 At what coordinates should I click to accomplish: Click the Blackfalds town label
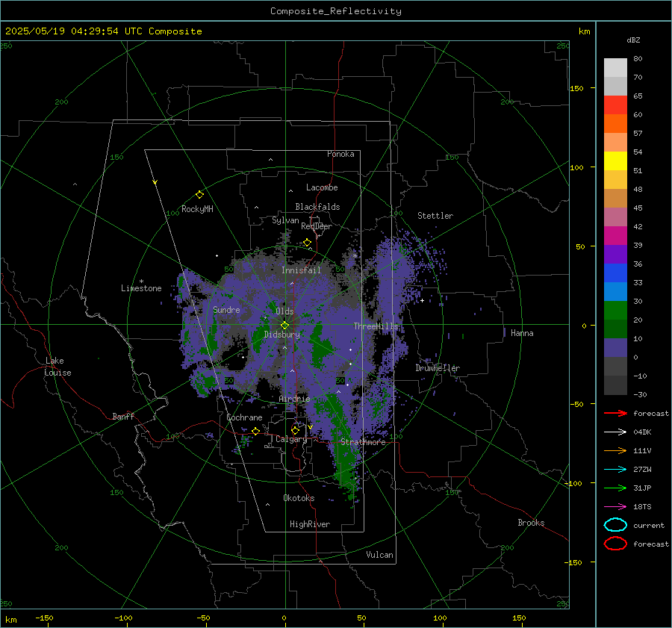click(x=317, y=207)
